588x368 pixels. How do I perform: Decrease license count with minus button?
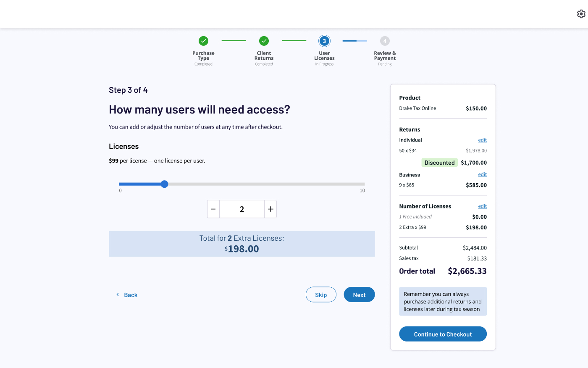pyautogui.click(x=213, y=209)
